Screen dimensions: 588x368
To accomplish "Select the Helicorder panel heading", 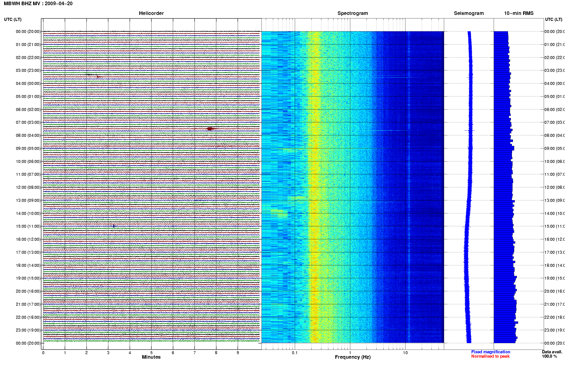I will pos(151,13).
